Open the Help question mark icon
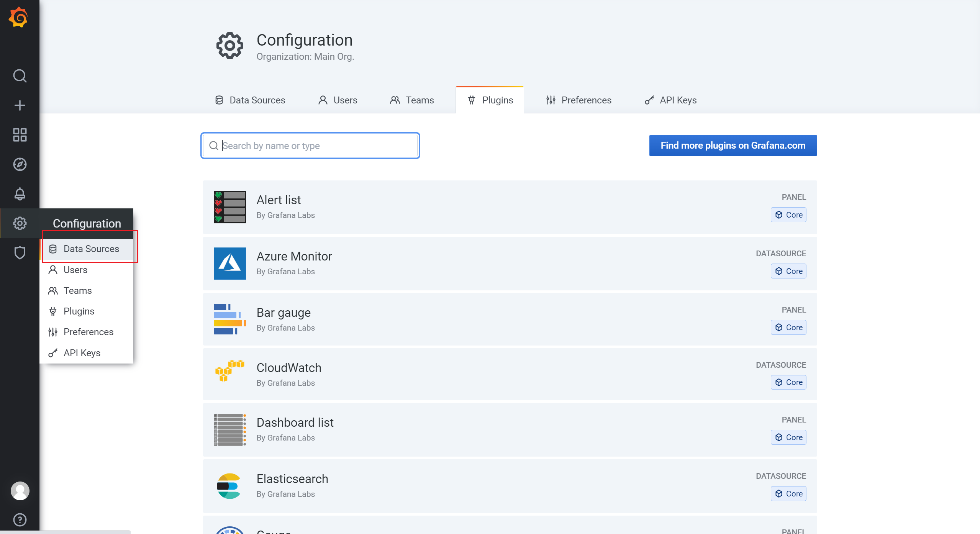Screen dimensions: 980x534 20,520
